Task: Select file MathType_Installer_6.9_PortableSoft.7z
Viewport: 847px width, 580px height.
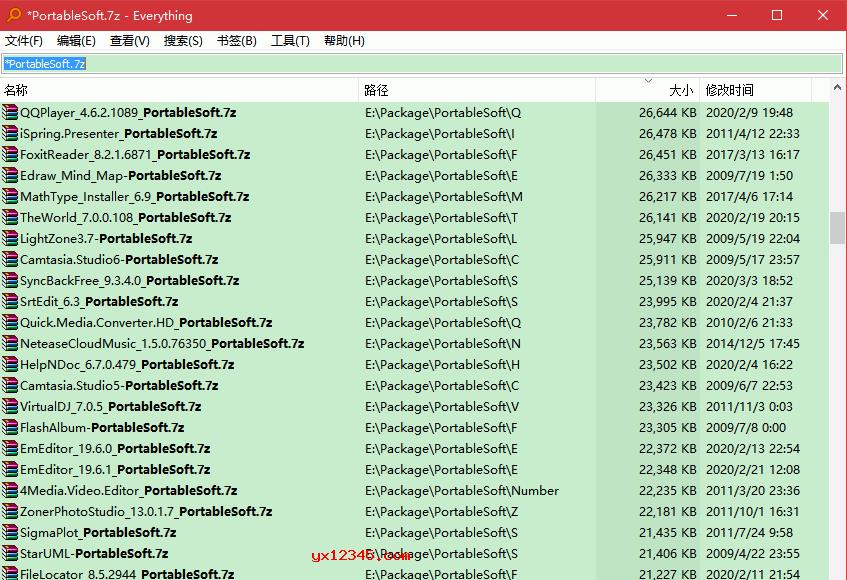Action: 135,197
